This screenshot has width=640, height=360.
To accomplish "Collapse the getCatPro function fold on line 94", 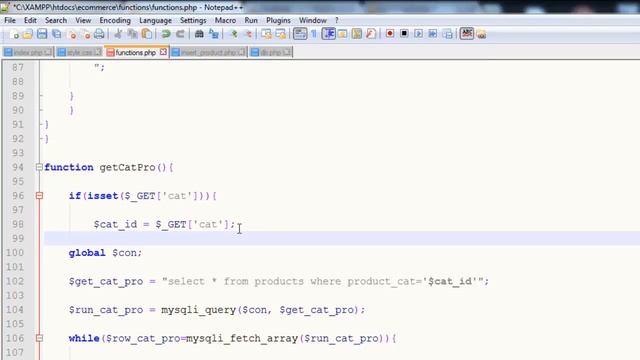I will point(39,167).
